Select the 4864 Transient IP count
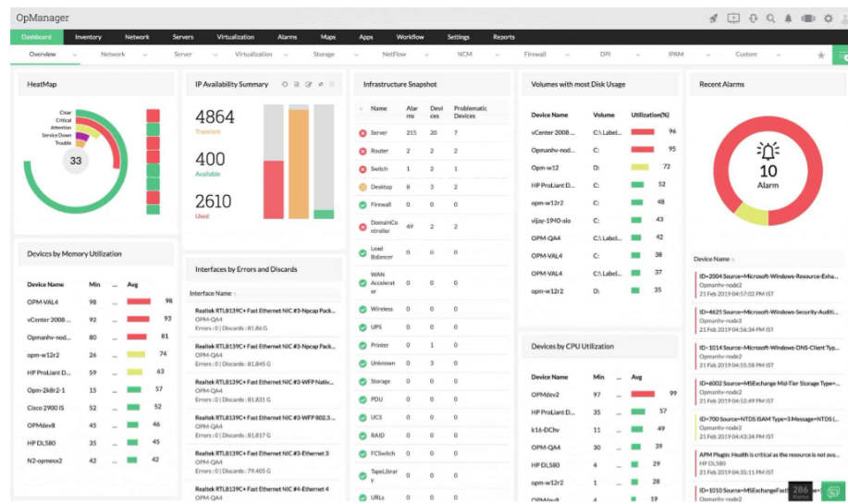 [215, 117]
